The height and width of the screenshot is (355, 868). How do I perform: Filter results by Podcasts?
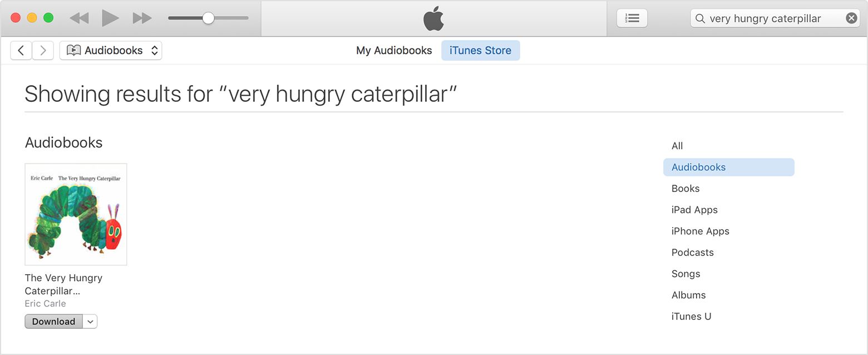pos(692,253)
